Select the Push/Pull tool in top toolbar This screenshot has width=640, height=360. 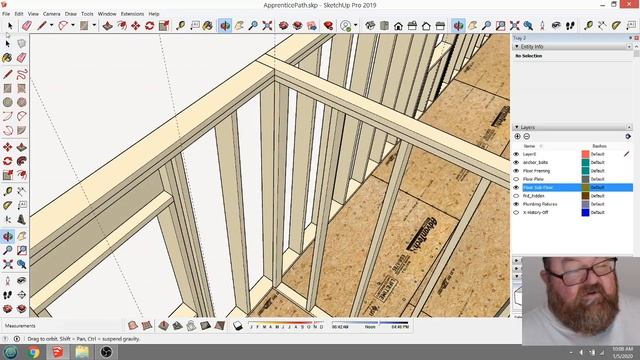(x=107, y=26)
